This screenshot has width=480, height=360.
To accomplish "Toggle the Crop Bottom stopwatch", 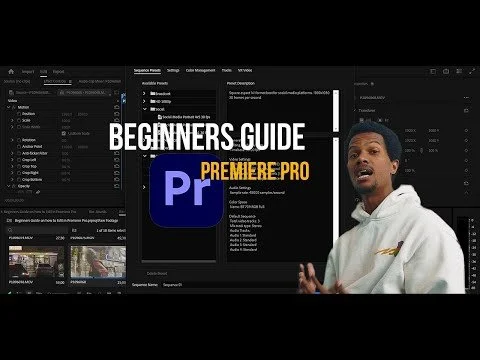I will pyautogui.click(x=19, y=179).
